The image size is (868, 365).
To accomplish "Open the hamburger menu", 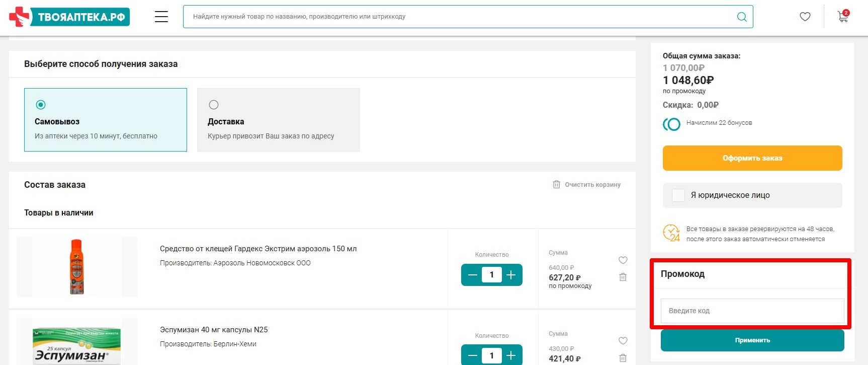I will click(161, 17).
